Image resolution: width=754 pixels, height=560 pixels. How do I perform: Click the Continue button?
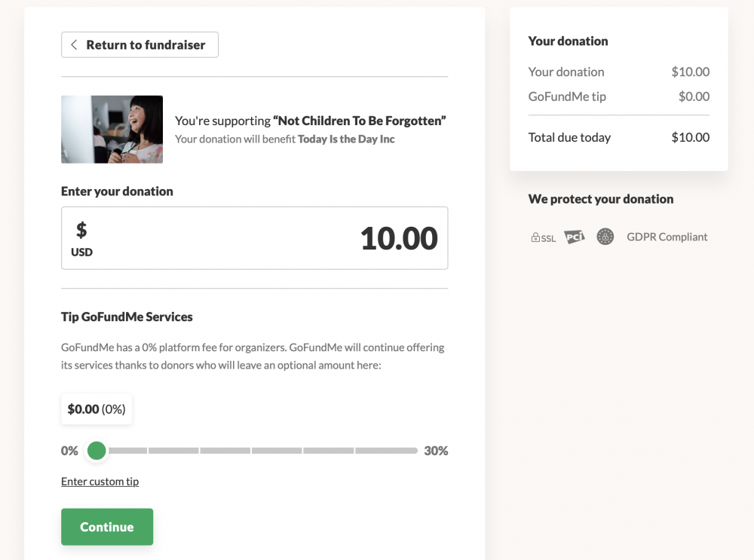coord(107,527)
